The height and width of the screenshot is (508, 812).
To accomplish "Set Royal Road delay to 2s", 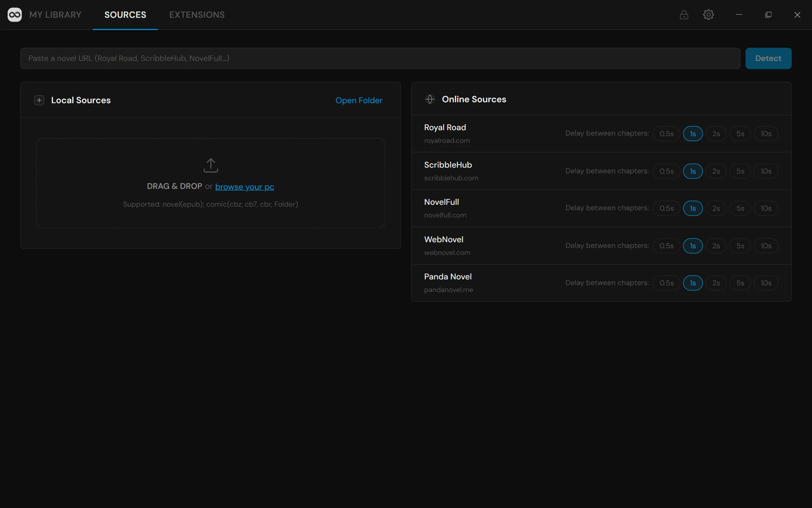I will tap(716, 134).
